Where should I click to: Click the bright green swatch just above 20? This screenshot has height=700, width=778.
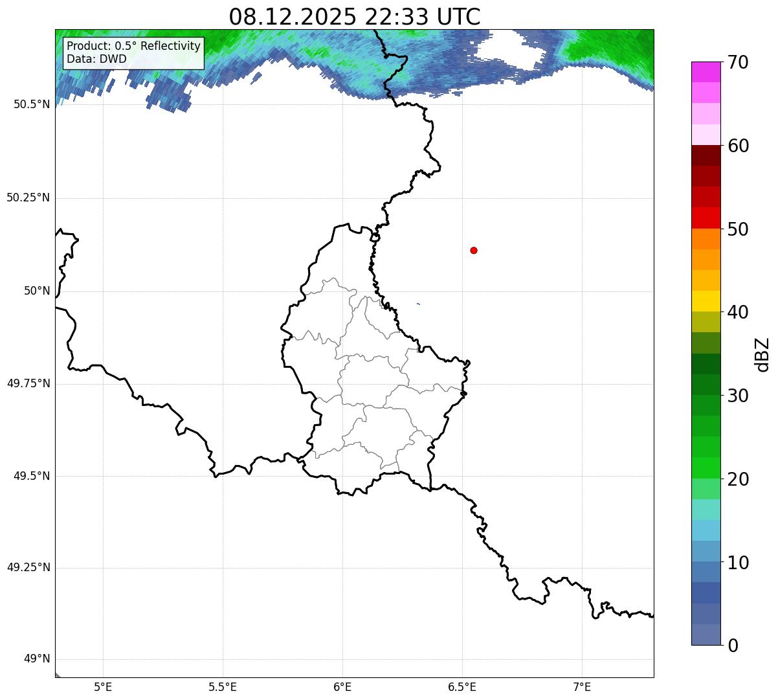(x=706, y=468)
